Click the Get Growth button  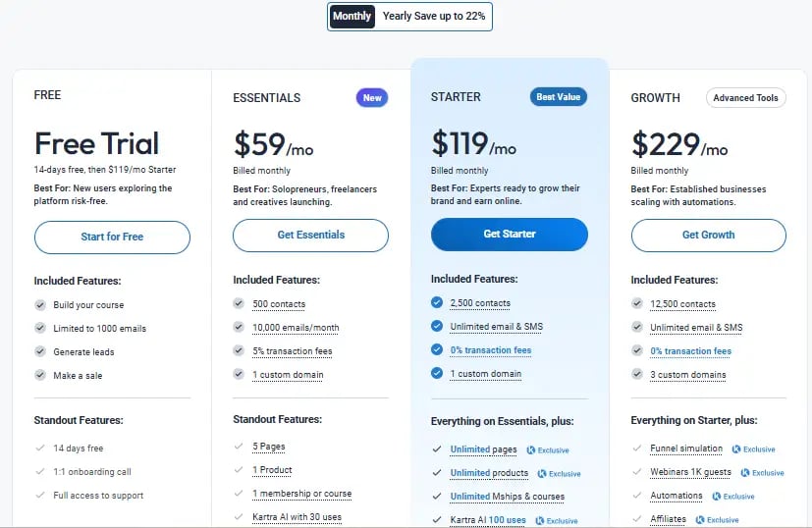click(x=709, y=235)
